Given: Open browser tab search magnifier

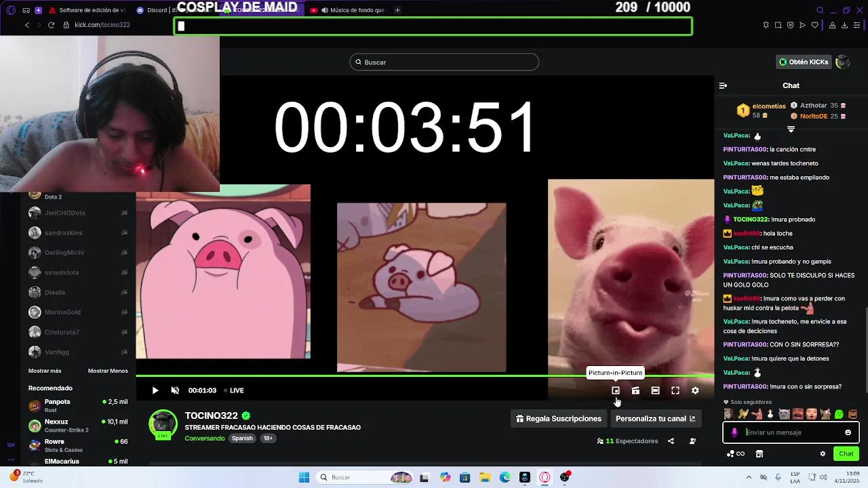Looking at the screenshot, I should 820,10.
